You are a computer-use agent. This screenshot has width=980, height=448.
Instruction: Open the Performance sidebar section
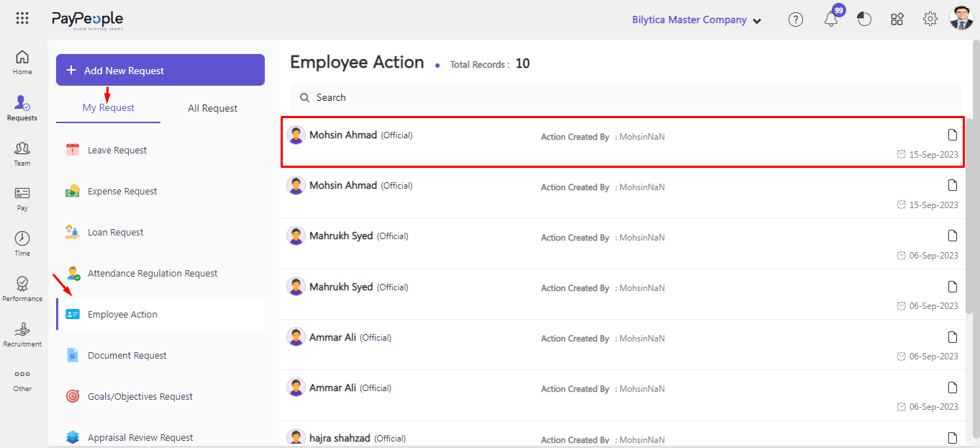point(22,289)
